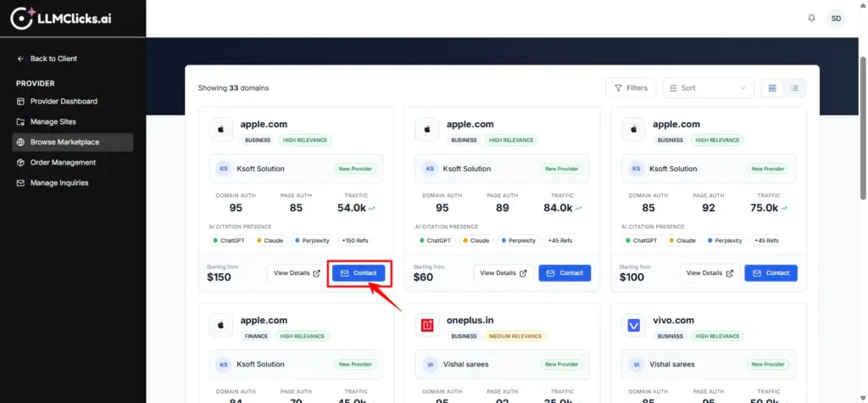Switch to list view layout
The height and width of the screenshot is (403, 868).
[795, 88]
